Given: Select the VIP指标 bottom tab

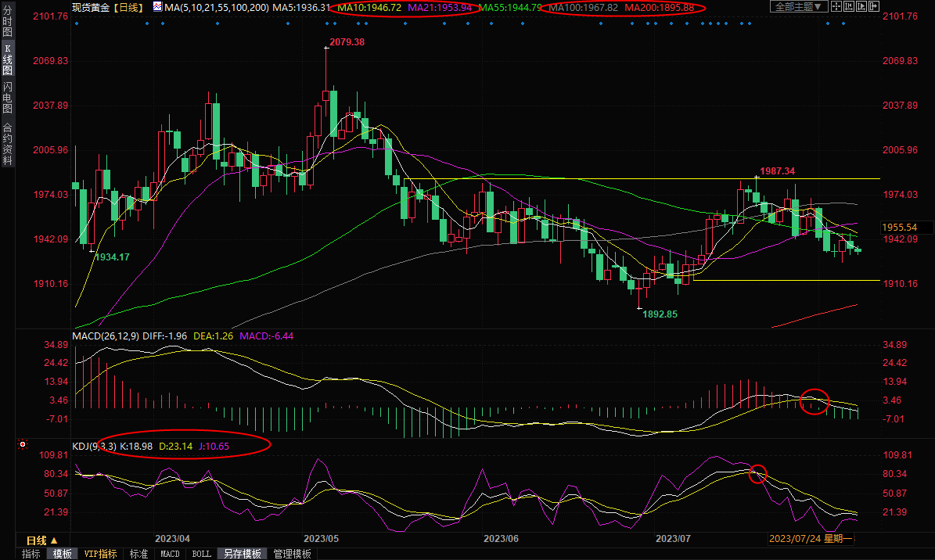Looking at the screenshot, I should click(x=101, y=554).
